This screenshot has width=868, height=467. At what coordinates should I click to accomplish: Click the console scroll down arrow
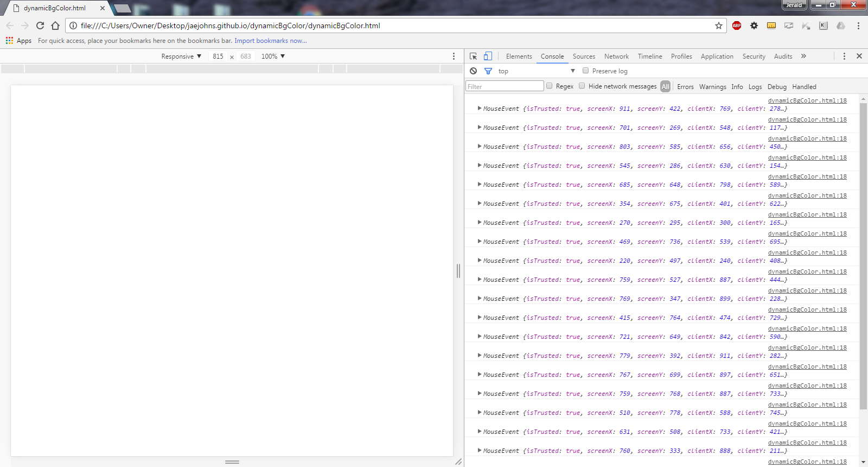click(863, 462)
